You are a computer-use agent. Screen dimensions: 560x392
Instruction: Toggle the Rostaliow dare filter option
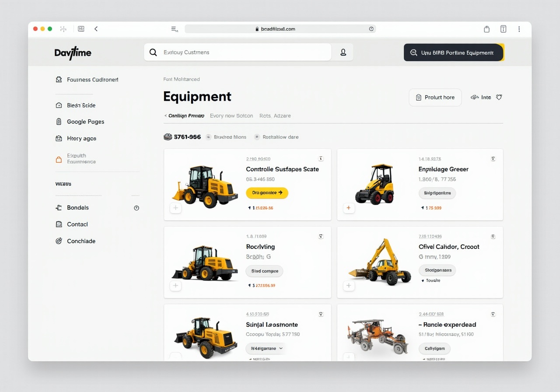276,137
